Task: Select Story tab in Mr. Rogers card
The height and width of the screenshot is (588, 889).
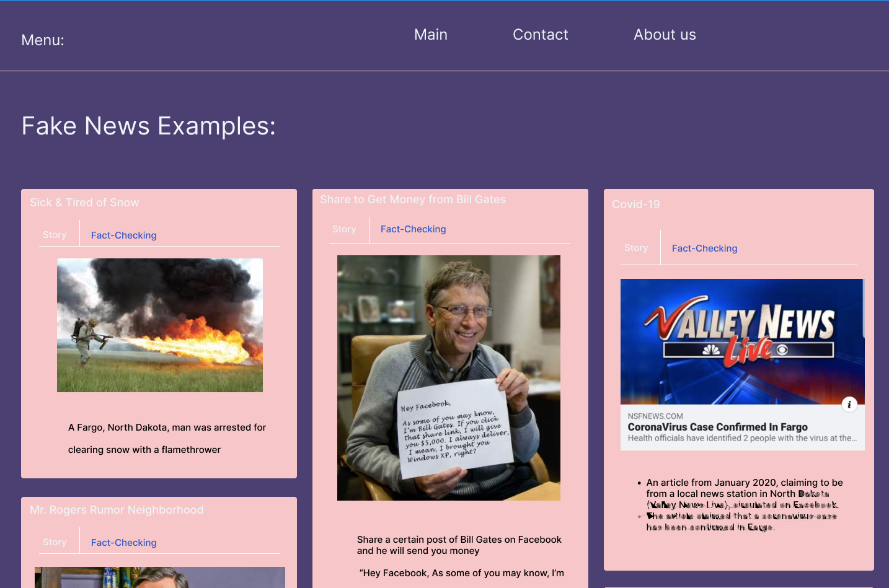Action: tap(55, 542)
